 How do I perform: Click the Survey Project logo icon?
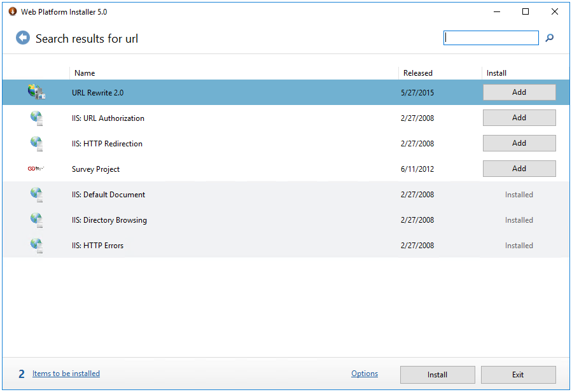(x=36, y=169)
